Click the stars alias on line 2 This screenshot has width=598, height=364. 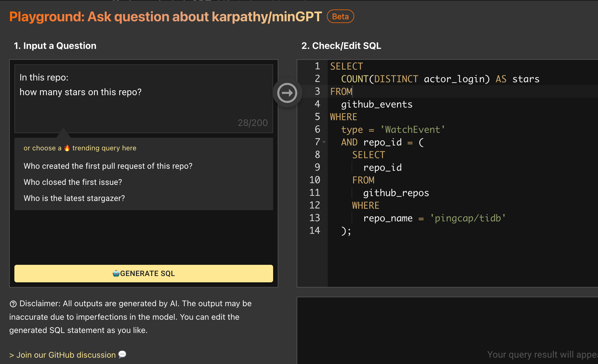(526, 79)
